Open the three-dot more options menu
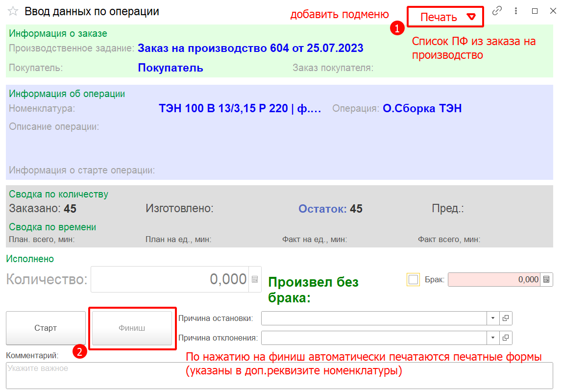This screenshot has height=392, width=562. click(516, 11)
